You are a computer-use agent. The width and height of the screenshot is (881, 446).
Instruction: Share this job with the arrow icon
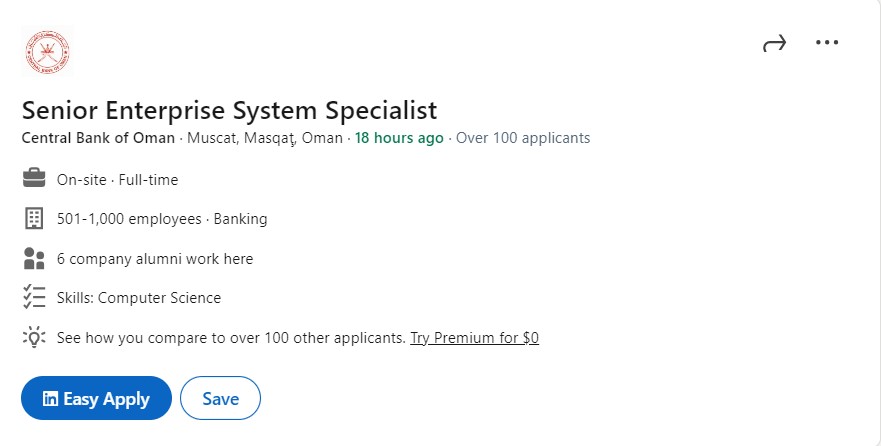pyautogui.click(x=774, y=43)
